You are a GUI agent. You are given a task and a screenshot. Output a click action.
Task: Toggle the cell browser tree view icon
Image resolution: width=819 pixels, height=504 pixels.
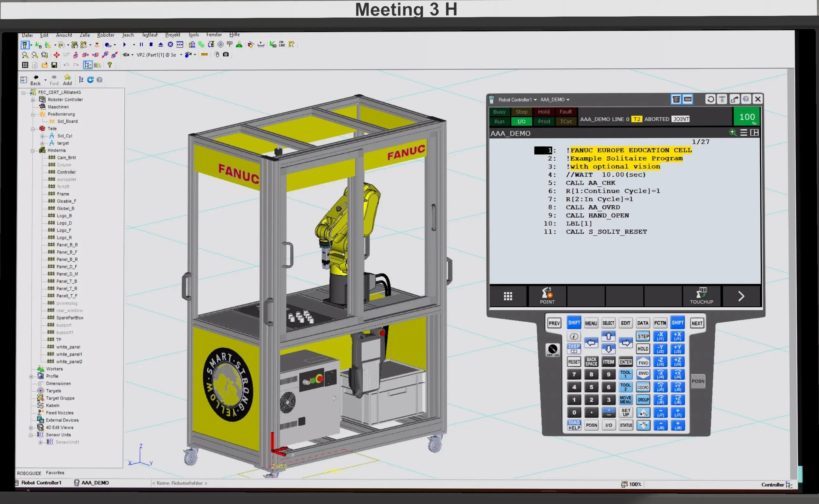coord(88,65)
